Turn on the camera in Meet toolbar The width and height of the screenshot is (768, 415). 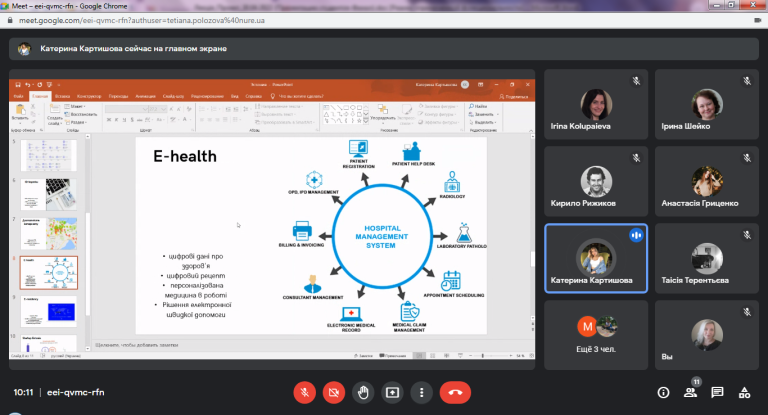coord(334,392)
